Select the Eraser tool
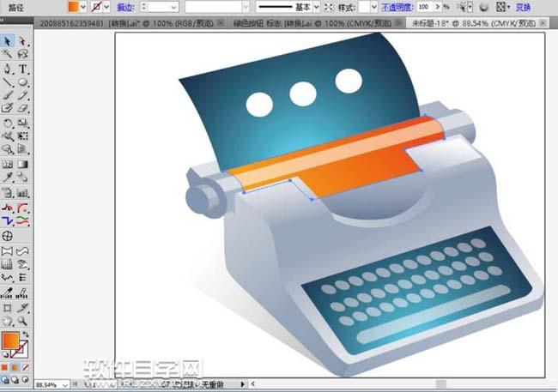Image resolution: width=558 pixels, height=392 pixels. coord(22,108)
